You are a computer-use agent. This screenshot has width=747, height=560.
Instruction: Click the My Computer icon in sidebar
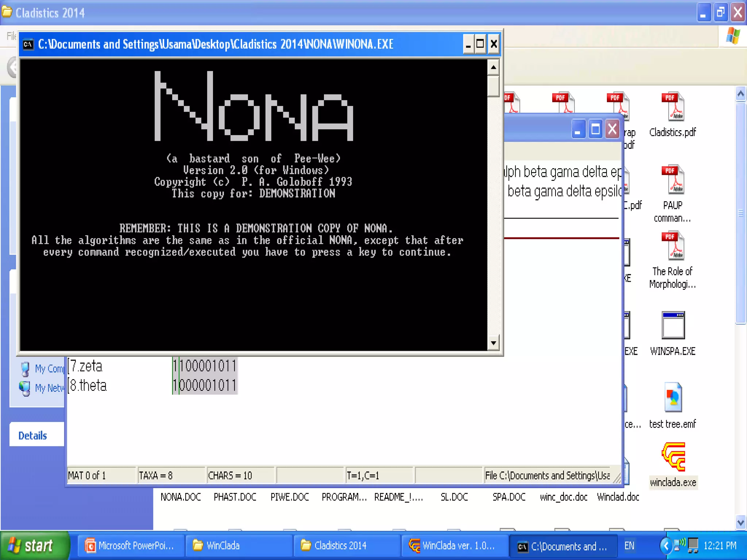[x=25, y=369]
